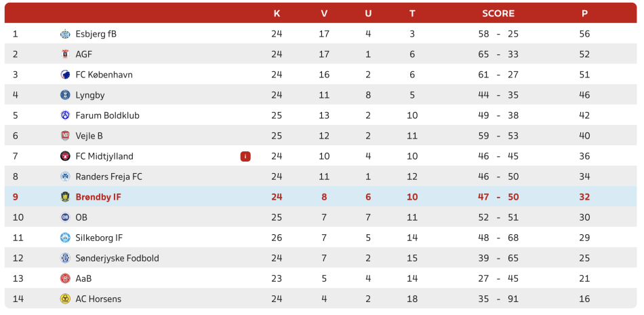Click the P points column header
This screenshot has height=315, width=644.
(584, 13)
